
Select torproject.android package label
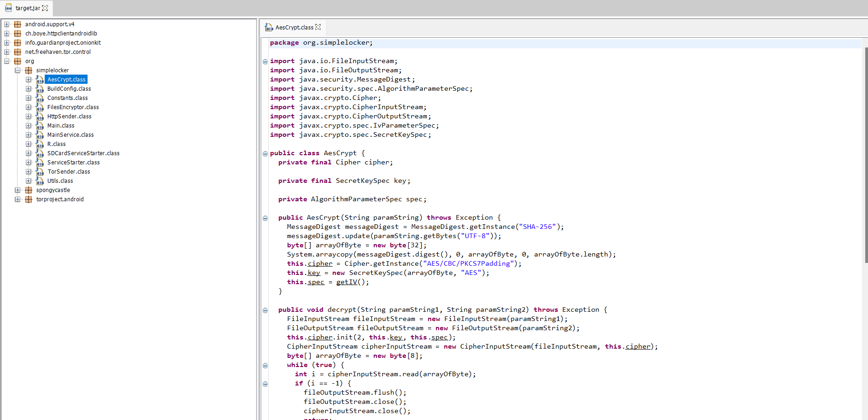coord(60,199)
